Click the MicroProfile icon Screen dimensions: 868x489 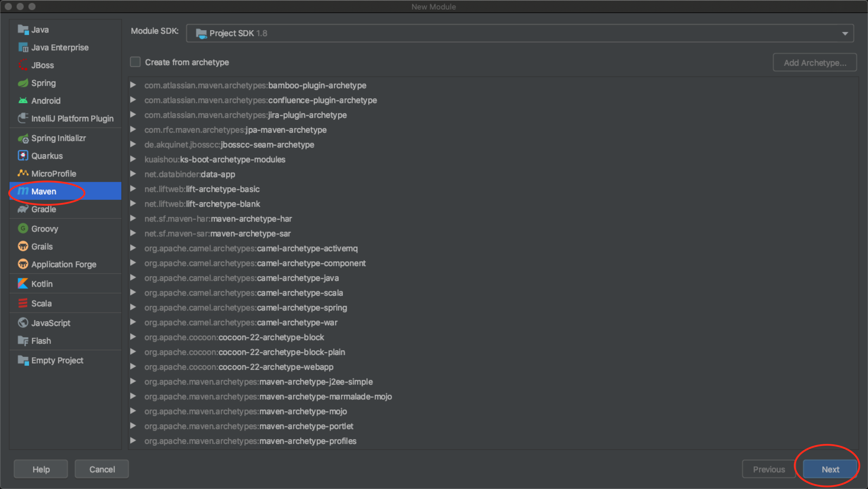(22, 173)
